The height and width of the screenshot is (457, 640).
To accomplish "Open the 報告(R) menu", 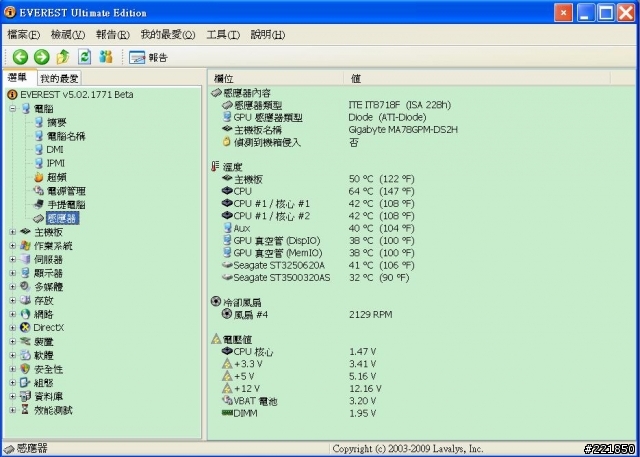I will click(113, 35).
